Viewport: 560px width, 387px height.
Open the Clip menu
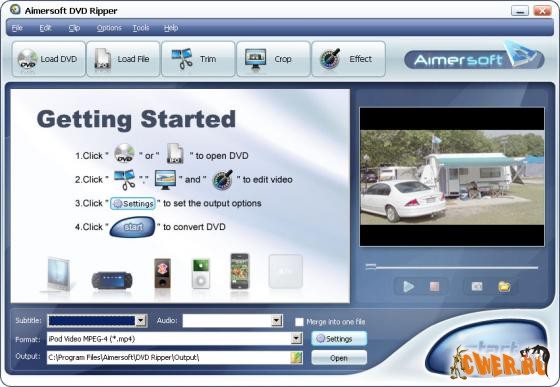click(74, 28)
